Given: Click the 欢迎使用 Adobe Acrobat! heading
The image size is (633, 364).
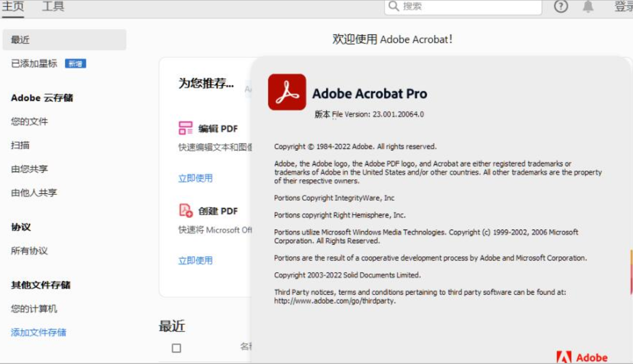Looking at the screenshot, I should pos(393,39).
